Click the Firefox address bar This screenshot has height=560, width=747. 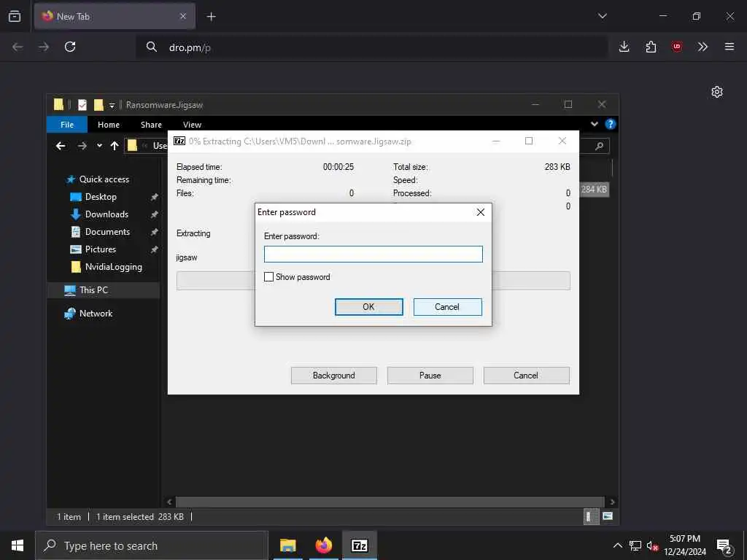(371, 47)
